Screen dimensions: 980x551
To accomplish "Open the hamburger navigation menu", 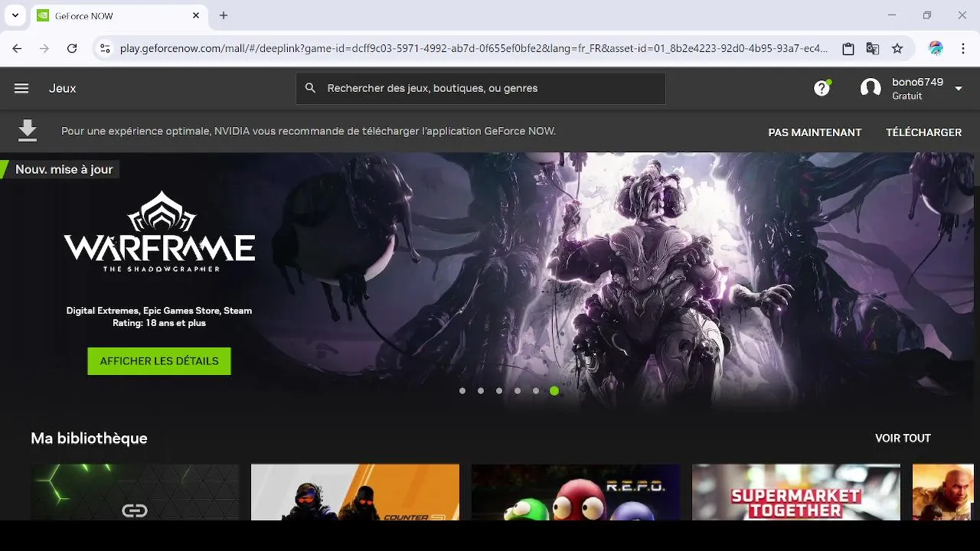I will tap(21, 88).
